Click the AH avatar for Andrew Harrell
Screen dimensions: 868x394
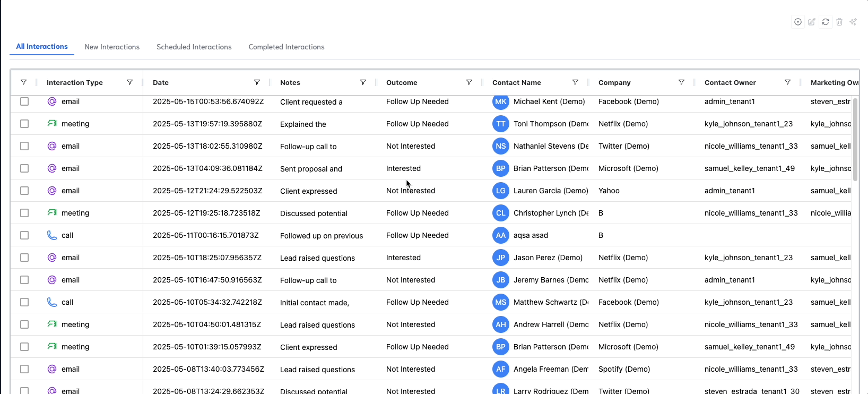[501, 324]
